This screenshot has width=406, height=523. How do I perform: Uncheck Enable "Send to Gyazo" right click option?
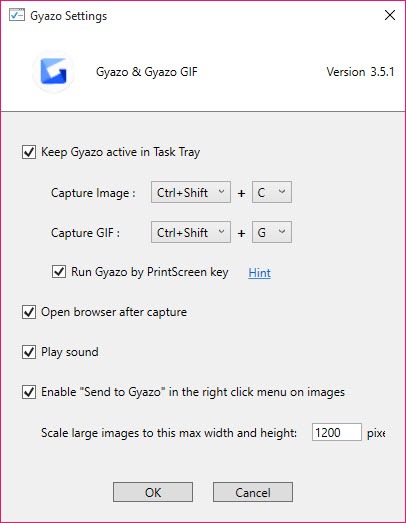(x=29, y=392)
